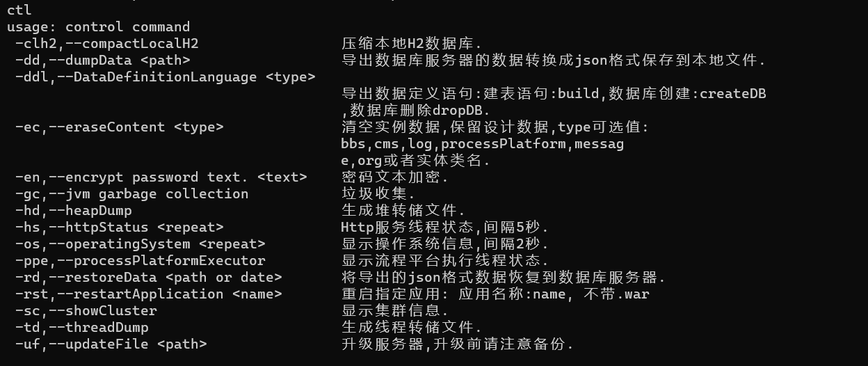Click the 'usage: control command' line

[x=99, y=27]
